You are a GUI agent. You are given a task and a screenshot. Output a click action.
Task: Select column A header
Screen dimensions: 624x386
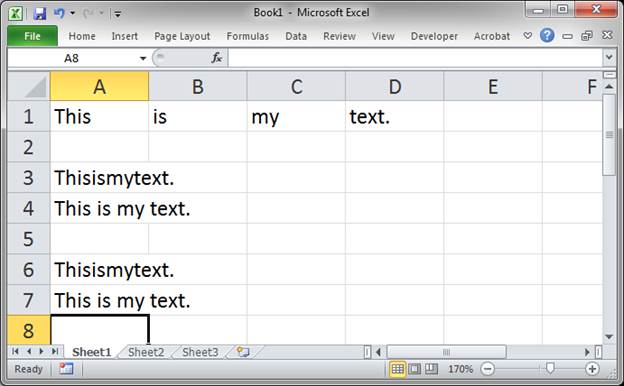pos(99,86)
